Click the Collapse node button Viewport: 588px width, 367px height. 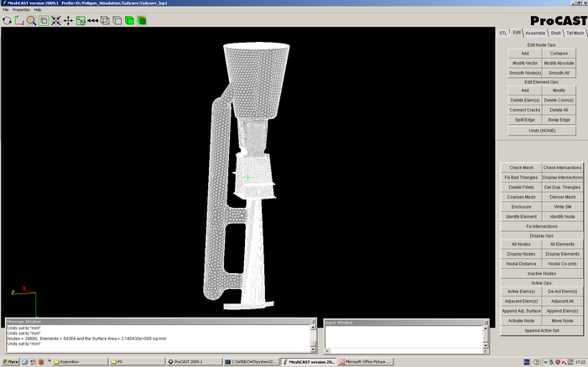click(559, 54)
